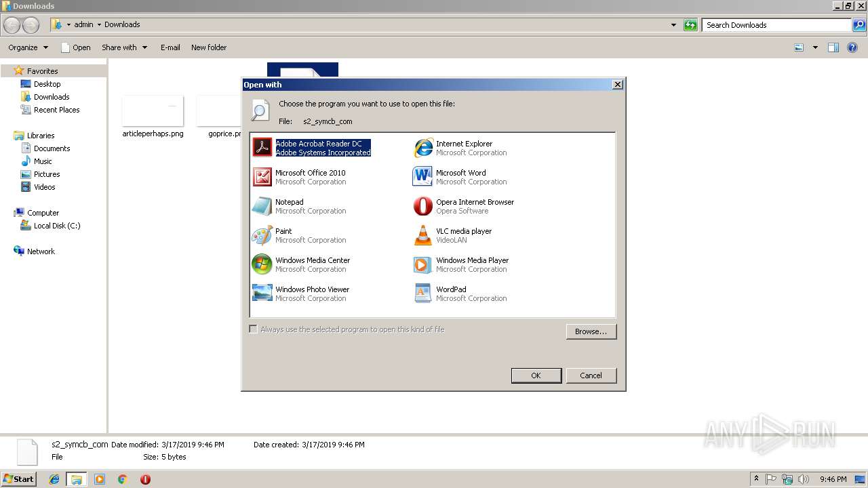
Task: Open Explorer help icon
Action: pos(852,47)
